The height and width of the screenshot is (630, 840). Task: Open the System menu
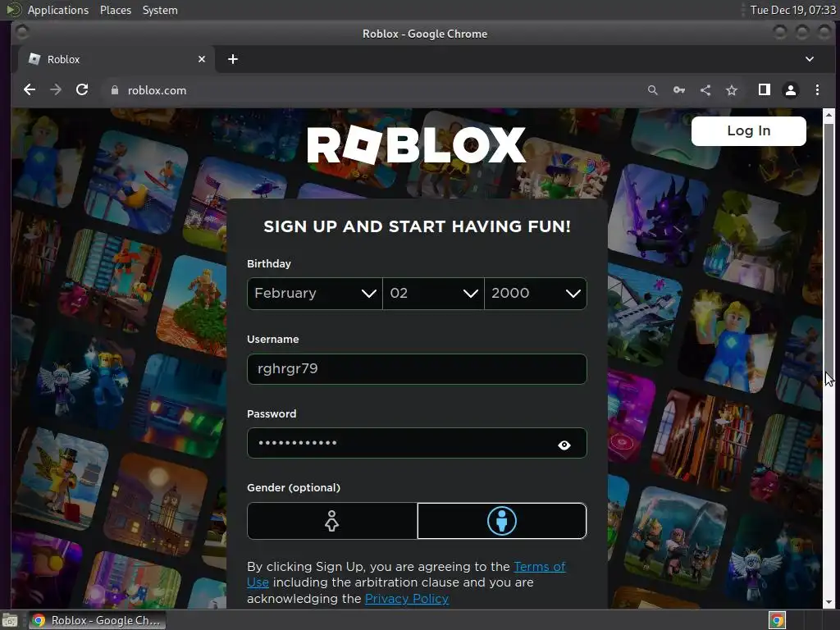(x=160, y=10)
